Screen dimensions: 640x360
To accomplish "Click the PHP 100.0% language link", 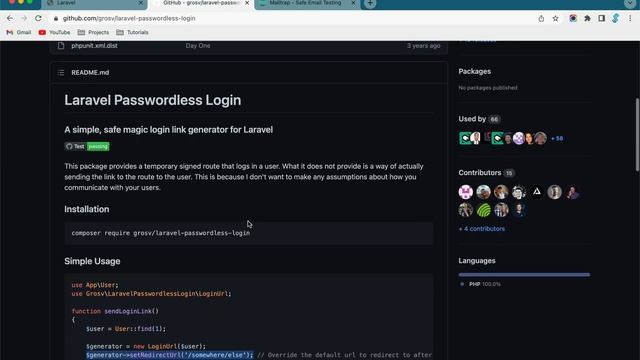I will (480, 284).
